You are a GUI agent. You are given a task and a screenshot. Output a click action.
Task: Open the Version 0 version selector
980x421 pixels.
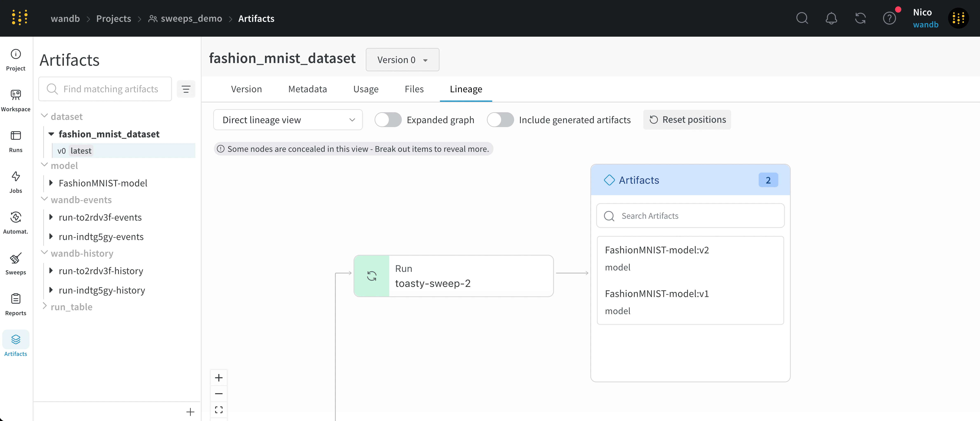click(402, 60)
